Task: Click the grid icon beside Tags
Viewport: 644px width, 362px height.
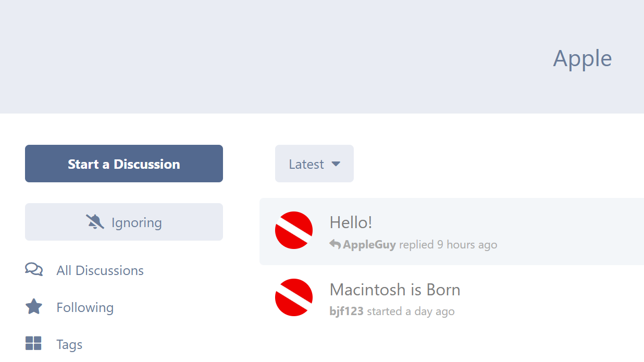Action: (x=33, y=343)
